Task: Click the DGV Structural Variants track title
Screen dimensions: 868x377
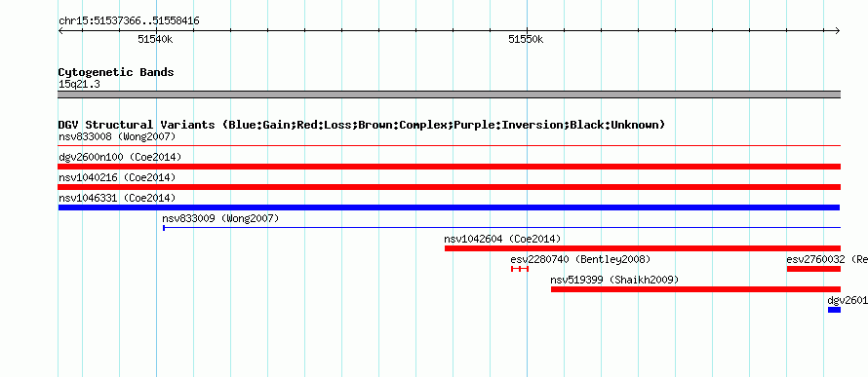Action: [362, 125]
